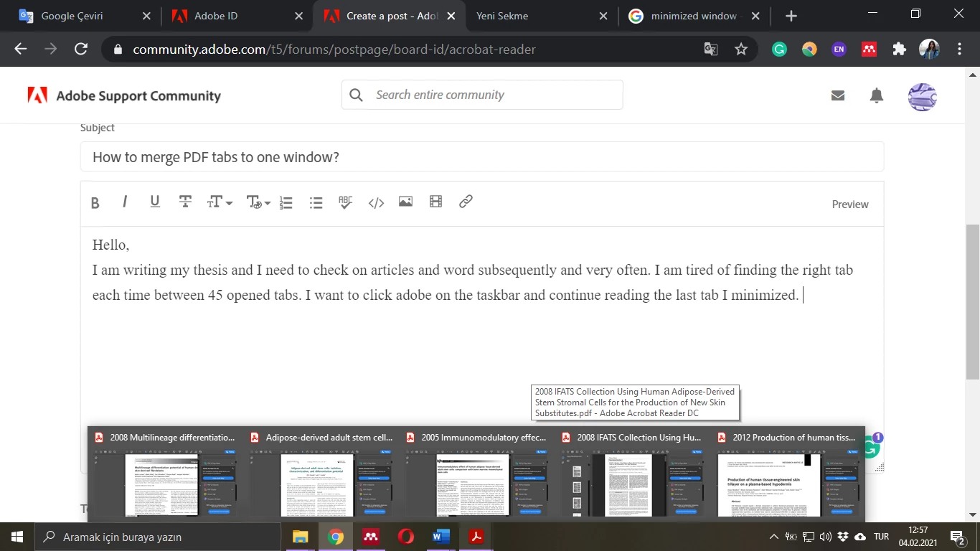Translate this page icon in address bar

[710, 49]
